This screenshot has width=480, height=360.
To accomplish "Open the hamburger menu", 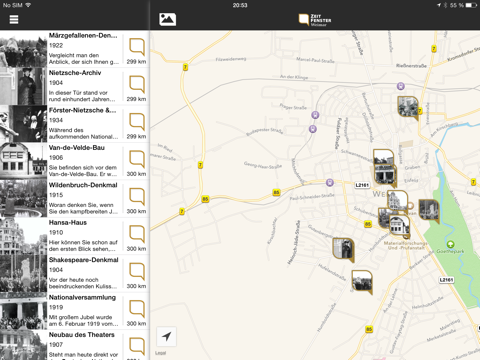I will (14, 19).
